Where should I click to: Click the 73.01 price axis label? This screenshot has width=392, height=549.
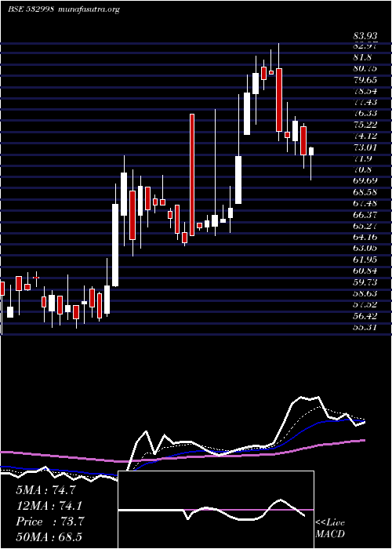(x=365, y=147)
